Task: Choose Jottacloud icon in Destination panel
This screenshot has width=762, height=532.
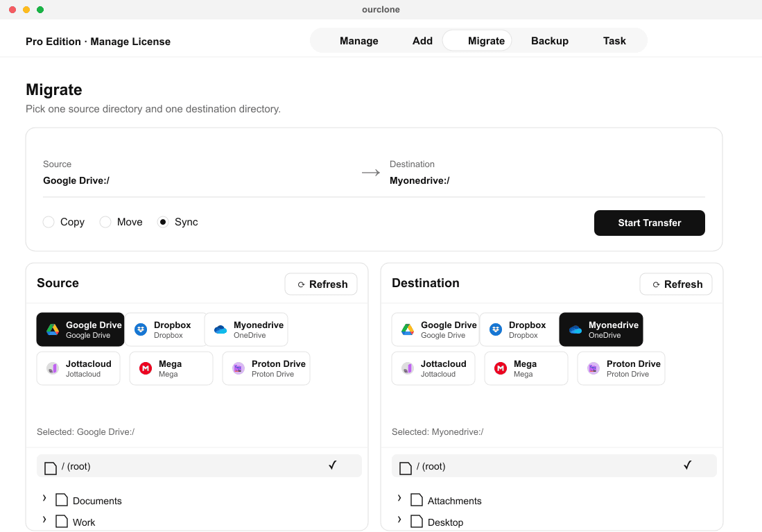Action: click(408, 368)
